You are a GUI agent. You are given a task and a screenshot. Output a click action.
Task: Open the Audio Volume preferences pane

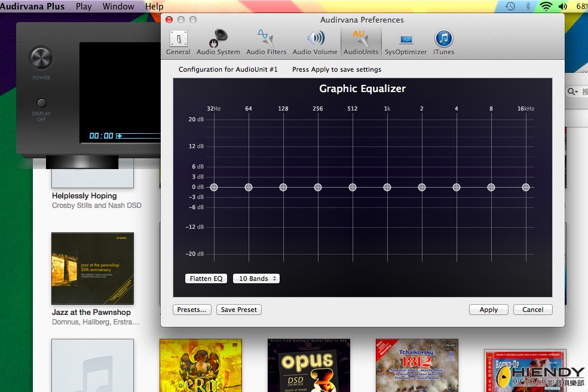(x=315, y=43)
